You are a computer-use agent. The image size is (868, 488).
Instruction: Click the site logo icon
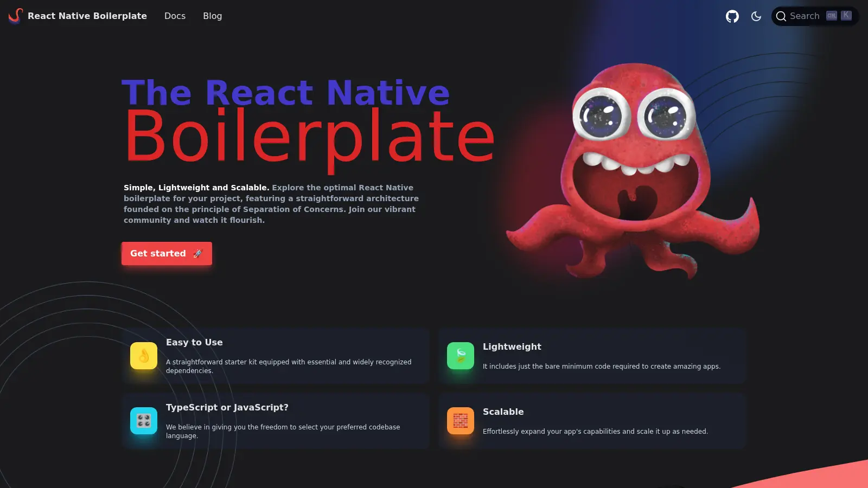[16, 16]
